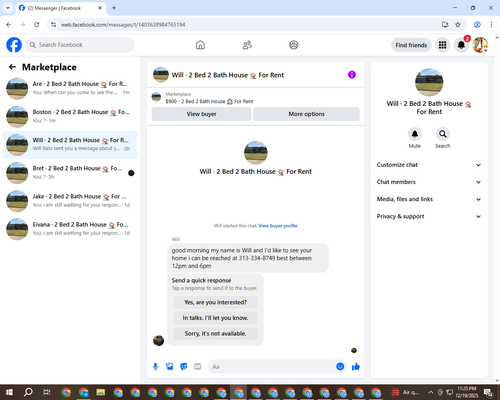Send a thumbs up like
The height and width of the screenshot is (400, 500).
pos(356,367)
